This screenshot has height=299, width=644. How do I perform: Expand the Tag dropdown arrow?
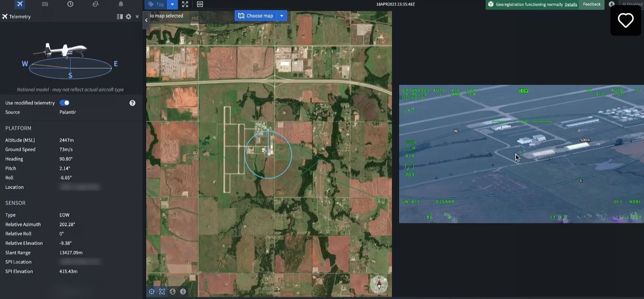click(172, 4)
